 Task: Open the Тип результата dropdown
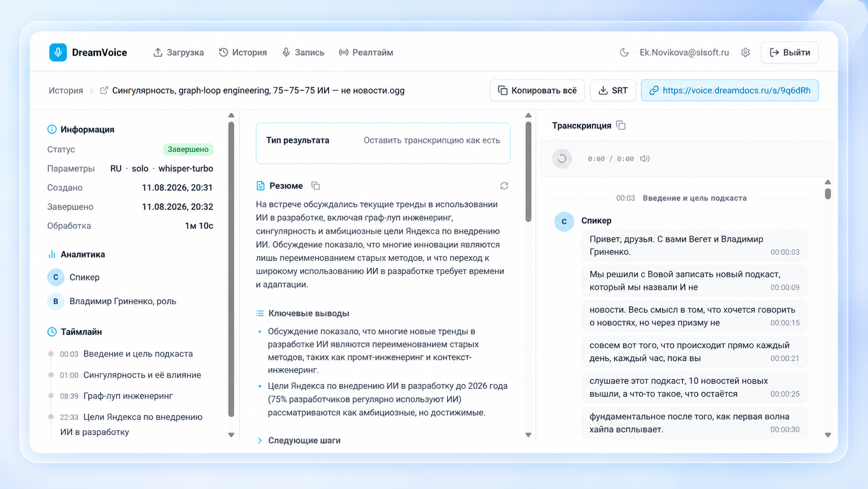click(x=383, y=143)
